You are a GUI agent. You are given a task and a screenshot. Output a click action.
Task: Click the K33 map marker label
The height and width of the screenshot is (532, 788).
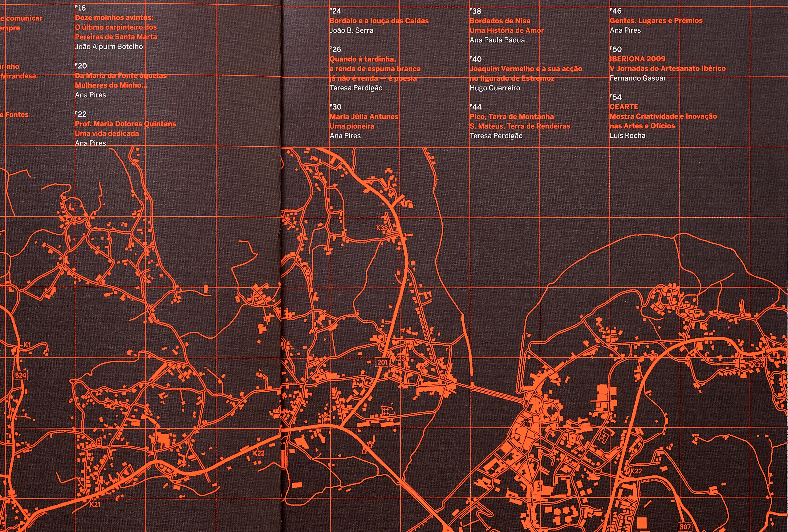click(x=382, y=228)
